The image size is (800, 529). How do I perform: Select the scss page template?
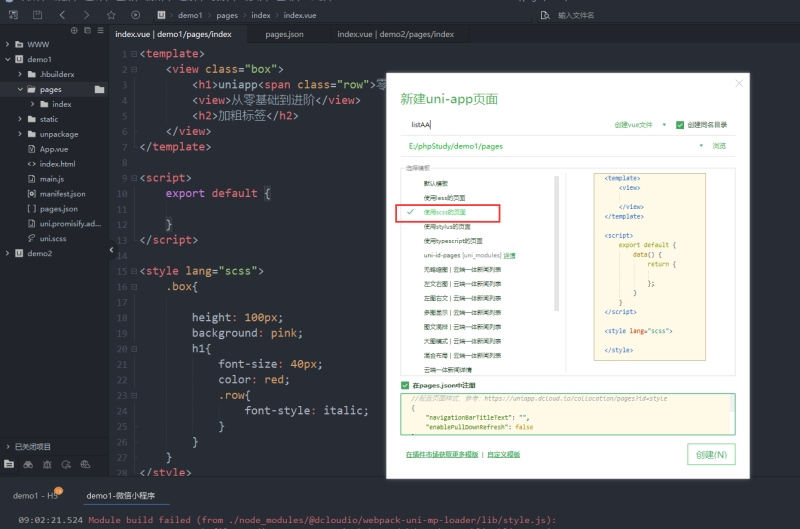[x=444, y=212]
